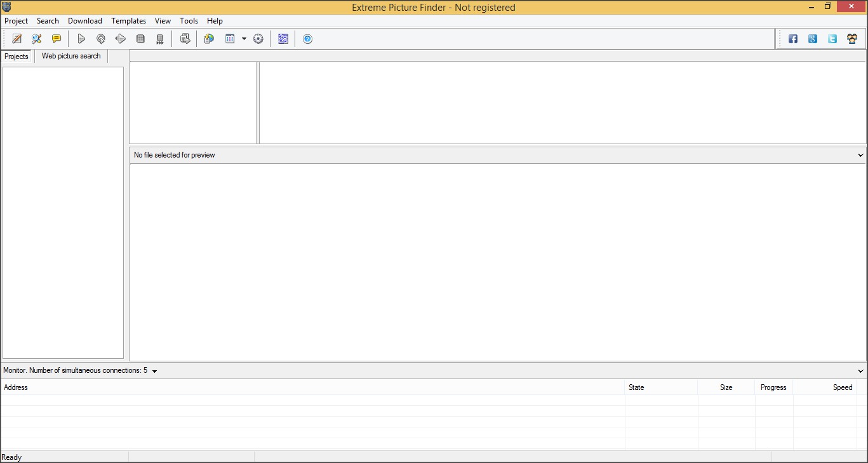
Task: Click the Google icon
Action: pyautogui.click(x=813, y=39)
